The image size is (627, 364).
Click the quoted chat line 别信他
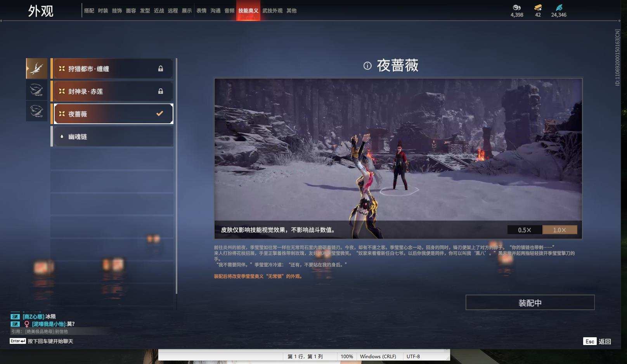(x=40, y=331)
